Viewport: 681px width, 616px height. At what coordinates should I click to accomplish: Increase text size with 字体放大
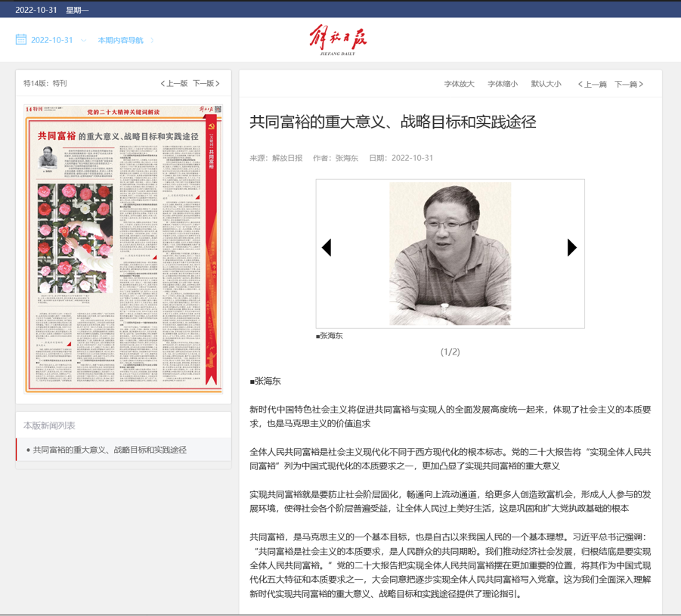coord(459,84)
